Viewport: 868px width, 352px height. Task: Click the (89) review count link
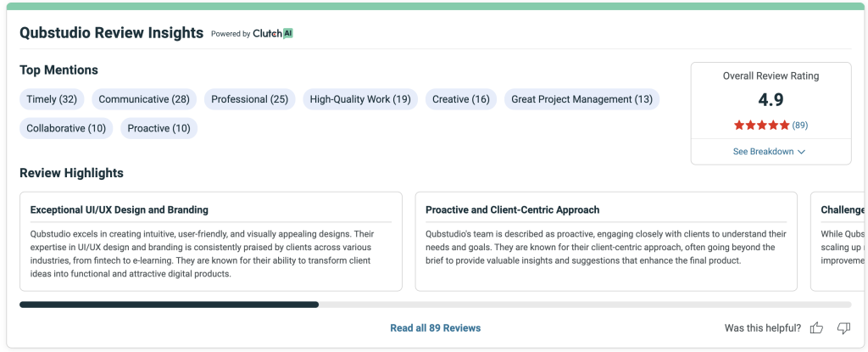[x=799, y=125]
